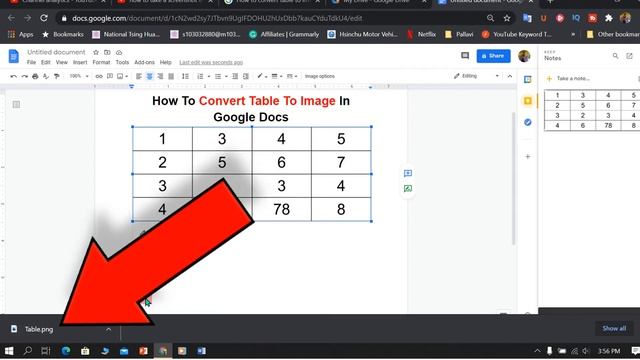Click the browser address bar URL
The width and height of the screenshot is (640, 360).
[217, 18]
